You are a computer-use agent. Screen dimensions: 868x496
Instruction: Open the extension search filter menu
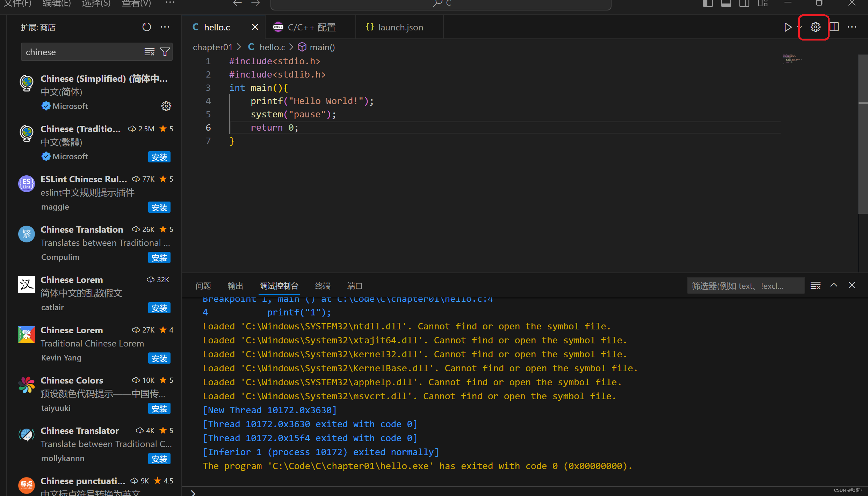click(x=165, y=52)
